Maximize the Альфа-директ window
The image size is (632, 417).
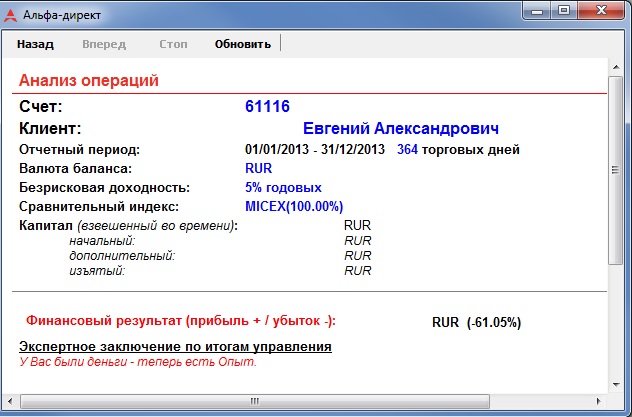[x=564, y=11]
